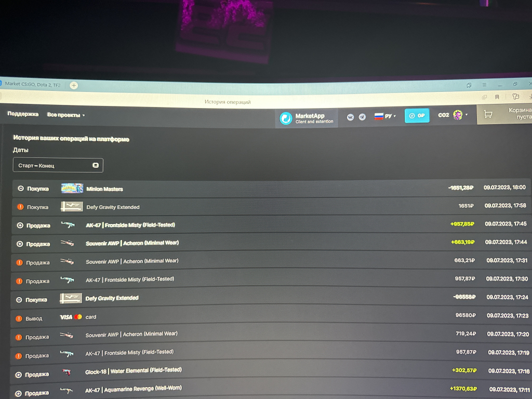The width and height of the screenshot is (532, 399).
Task: Click AK-47 Aquamarine Revenge item name
Action: (x=134, y=389)
